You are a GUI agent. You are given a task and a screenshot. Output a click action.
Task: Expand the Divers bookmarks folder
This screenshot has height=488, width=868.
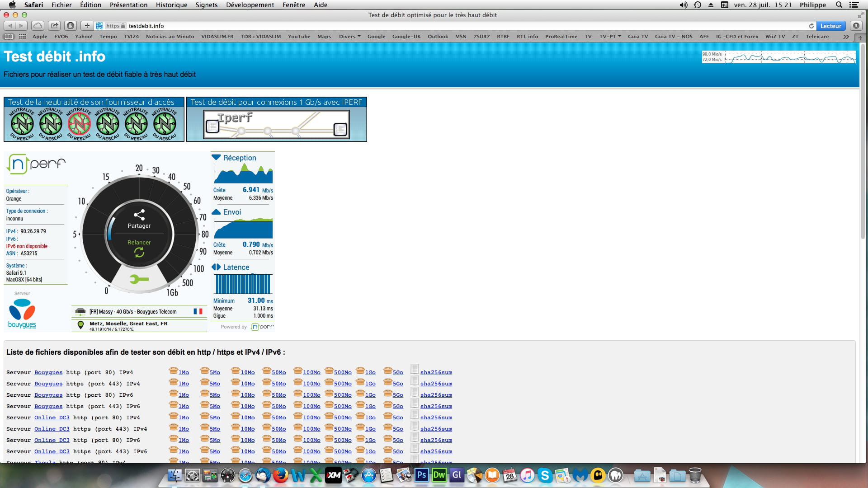(x=349, y=37)
